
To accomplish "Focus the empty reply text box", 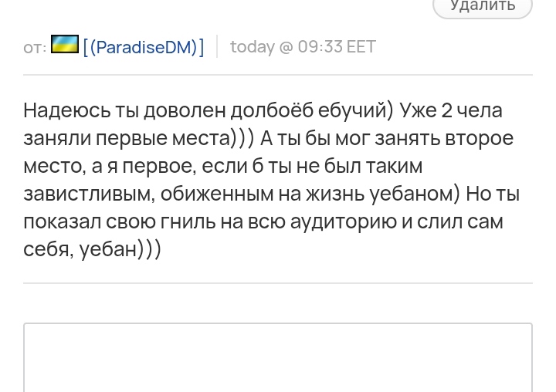I will click(278, 357).
